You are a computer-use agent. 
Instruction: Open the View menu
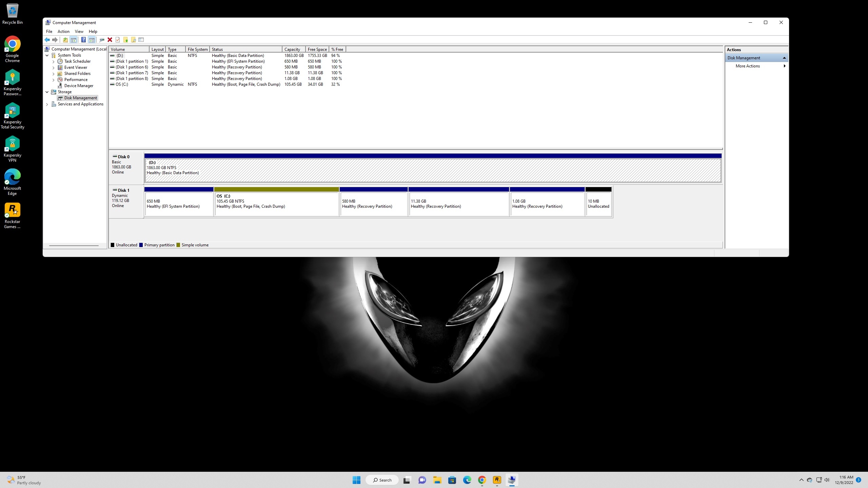[x=79, y=32]
